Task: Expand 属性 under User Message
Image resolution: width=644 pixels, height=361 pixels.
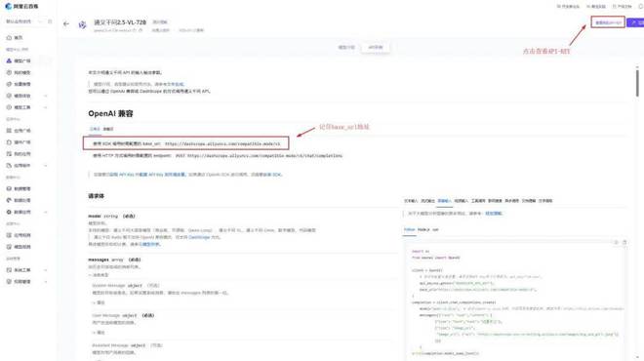Action: [99, 333]
